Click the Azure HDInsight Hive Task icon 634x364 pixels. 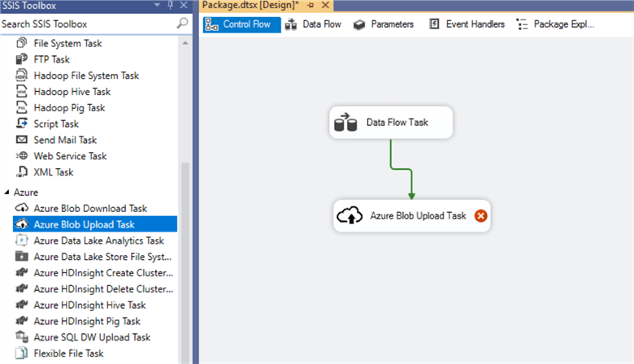(x=21, y=305)
